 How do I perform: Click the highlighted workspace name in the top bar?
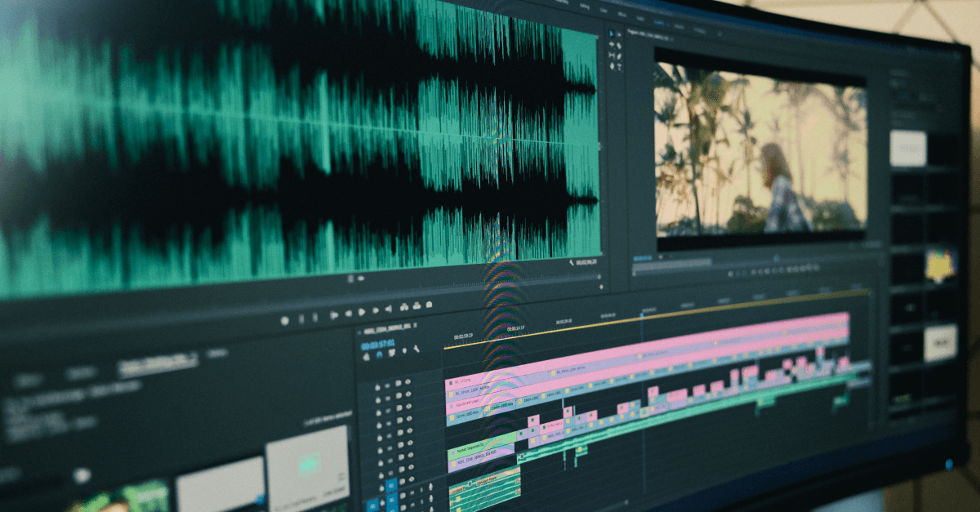pos(661,23)
